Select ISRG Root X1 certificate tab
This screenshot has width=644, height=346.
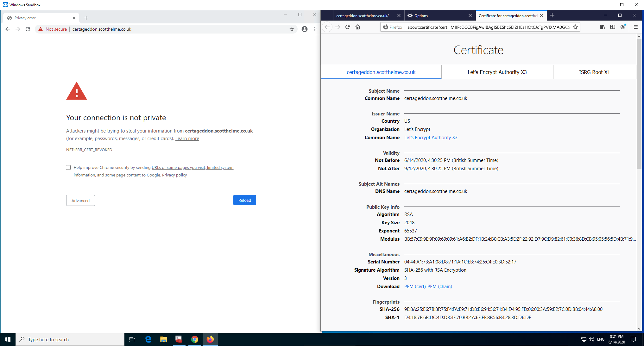594,72
